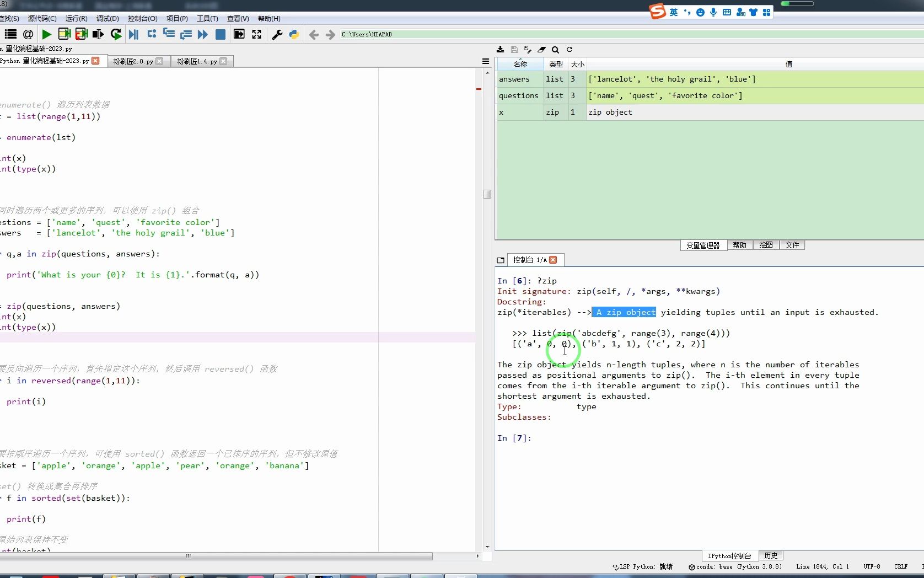This screenshot has width=924, height=578.
Task: Remove all variables eraser icon
Action: coord(541,50)
